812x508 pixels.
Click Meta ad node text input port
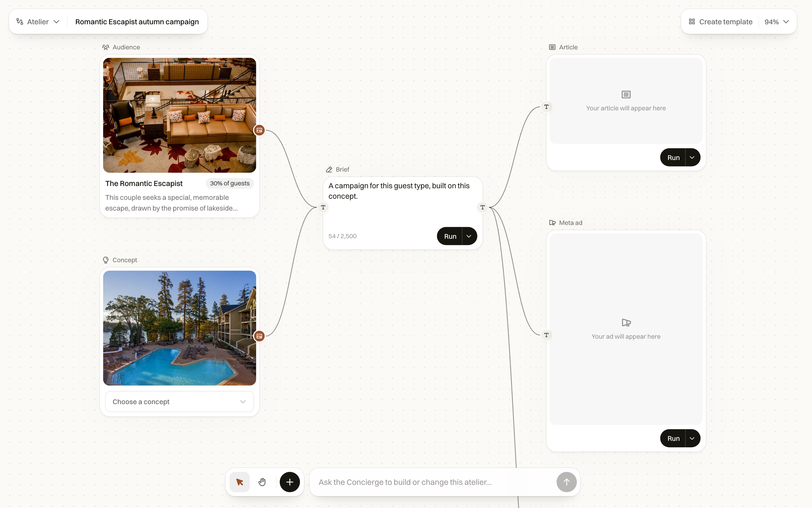(546, 335)
